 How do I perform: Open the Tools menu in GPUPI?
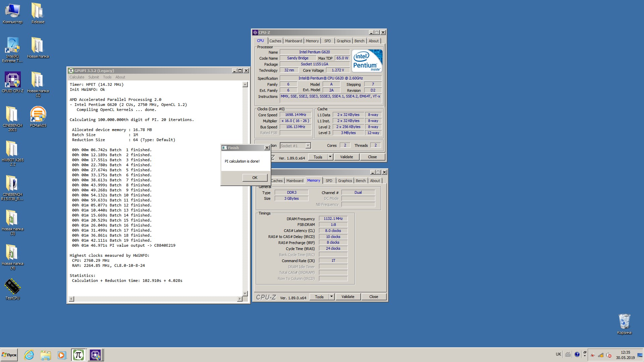(x=107, y=77)
